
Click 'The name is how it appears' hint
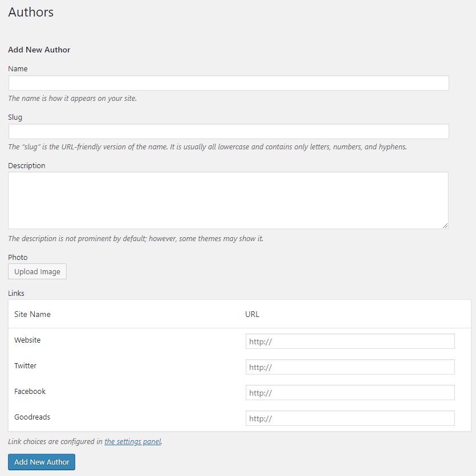72,99
